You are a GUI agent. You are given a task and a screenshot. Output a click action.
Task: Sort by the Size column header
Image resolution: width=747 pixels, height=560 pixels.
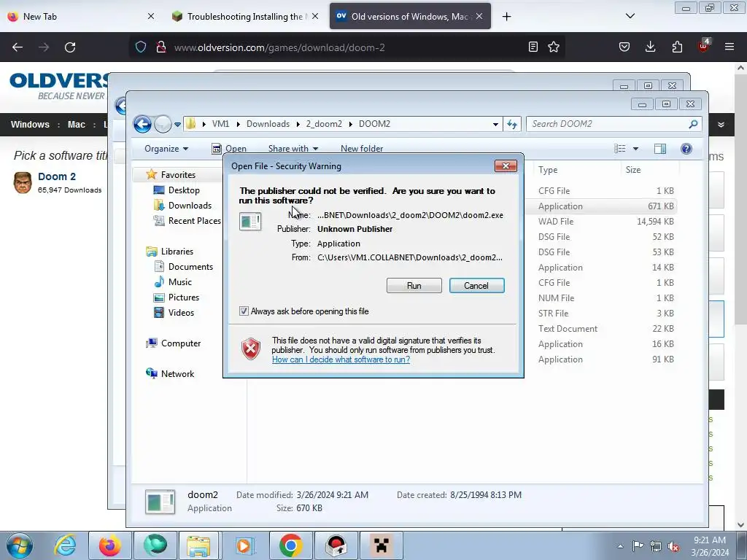point(633,170)
